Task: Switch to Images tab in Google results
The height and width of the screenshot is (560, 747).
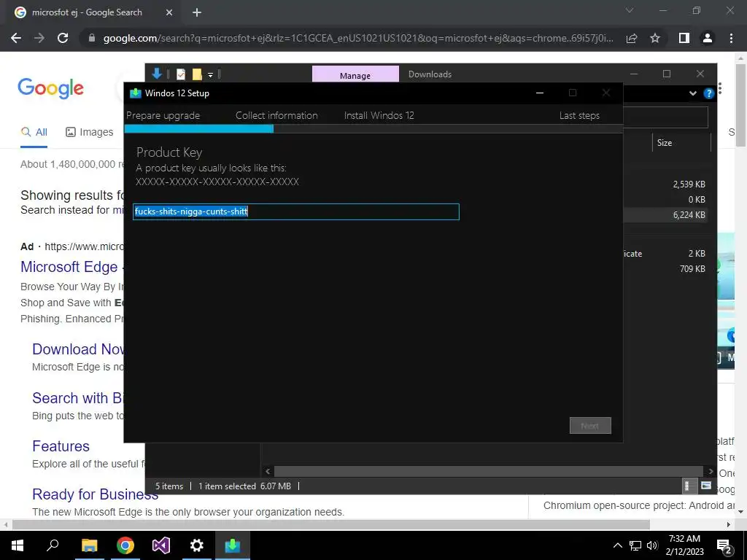Action: [90, 132]
